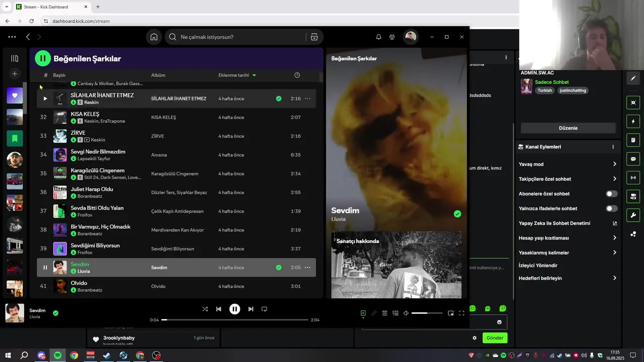Sort by Albüm column header
Image resolution: width=644 pixels, height=362 pixels.
(x=158, y=75)
